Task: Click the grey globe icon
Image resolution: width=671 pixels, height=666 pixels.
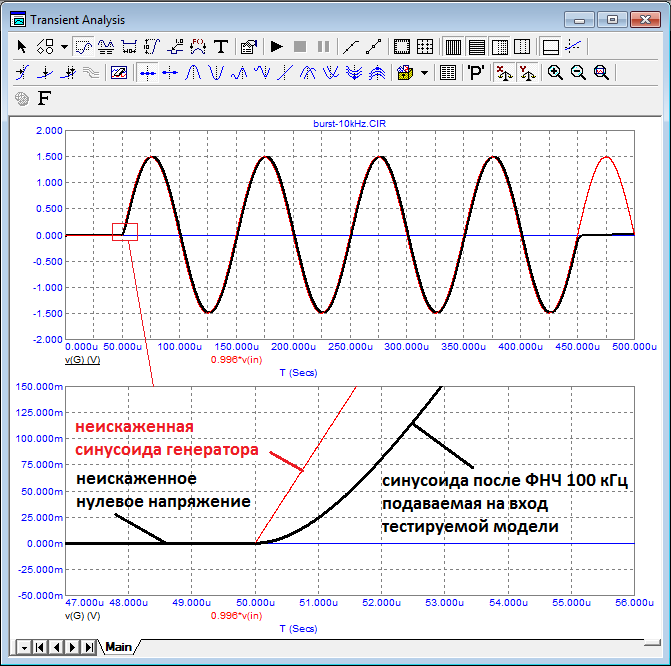Action: point(22,99)
